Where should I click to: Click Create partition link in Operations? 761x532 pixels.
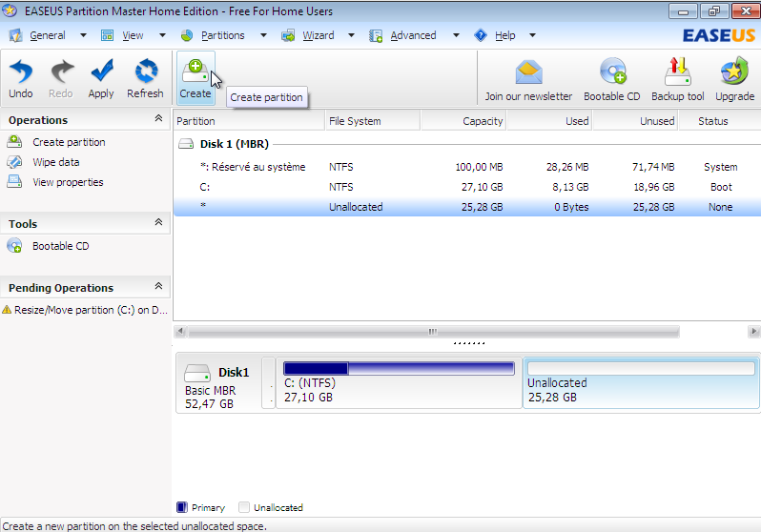tap(69, 142)
